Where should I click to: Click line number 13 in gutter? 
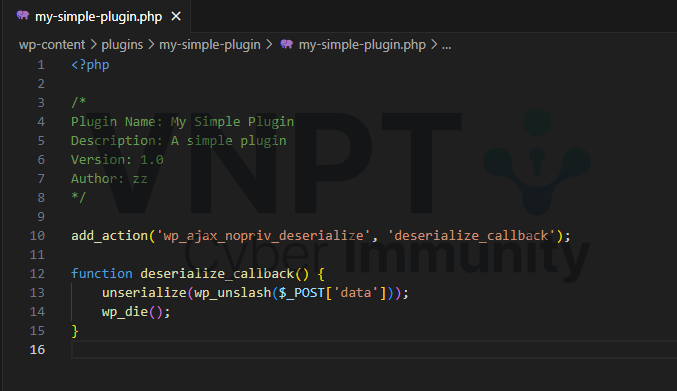(37, 293)
